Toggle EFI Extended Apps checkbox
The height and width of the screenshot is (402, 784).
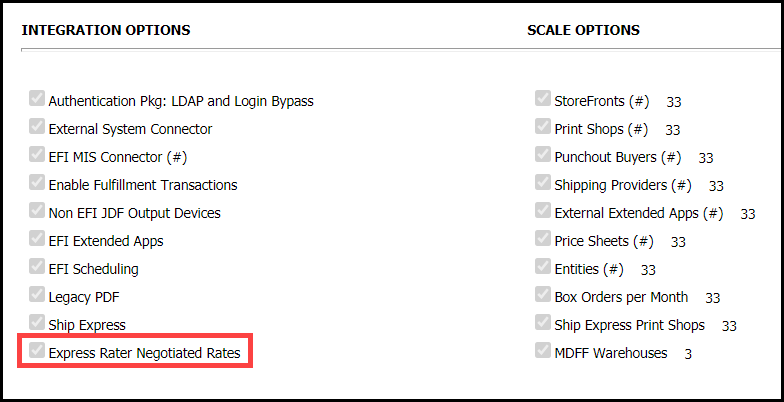pos(37,239)
